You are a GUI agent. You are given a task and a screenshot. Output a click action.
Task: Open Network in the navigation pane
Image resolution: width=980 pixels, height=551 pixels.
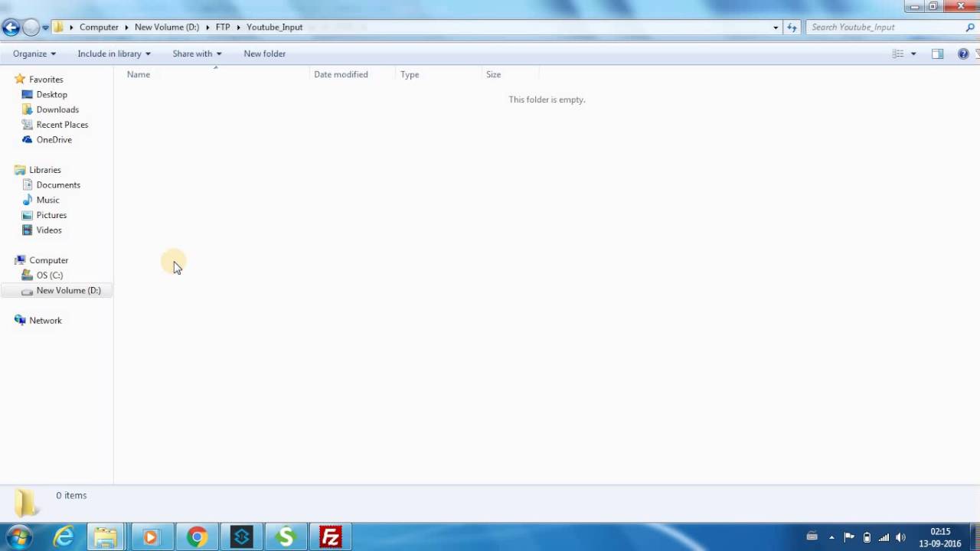[x=45, y=321]
